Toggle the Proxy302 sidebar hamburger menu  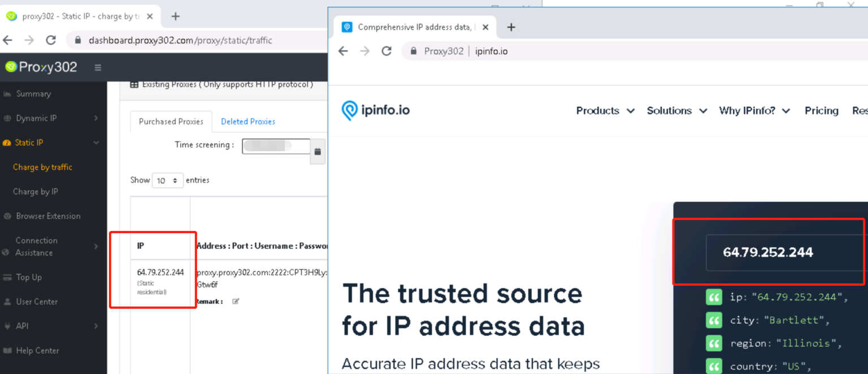98,67
